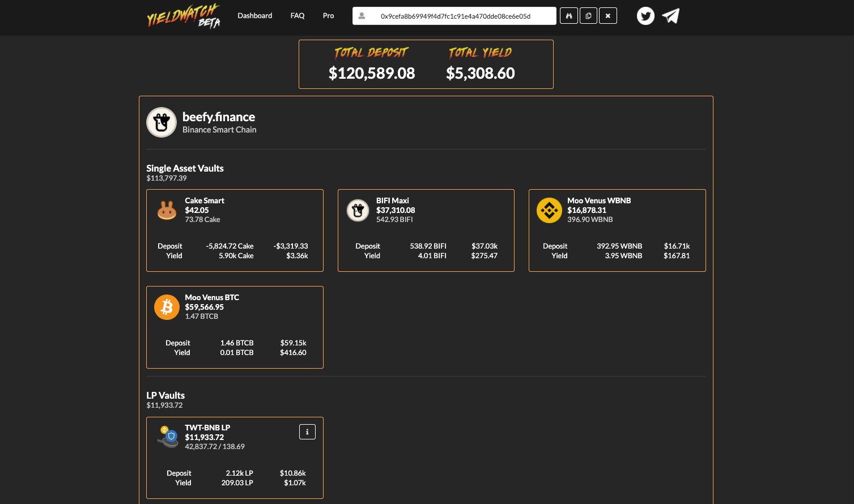The image size is (854, 504).
Task: Click the $113,797.39 vaults subtotal
Action: click(167, 178)
